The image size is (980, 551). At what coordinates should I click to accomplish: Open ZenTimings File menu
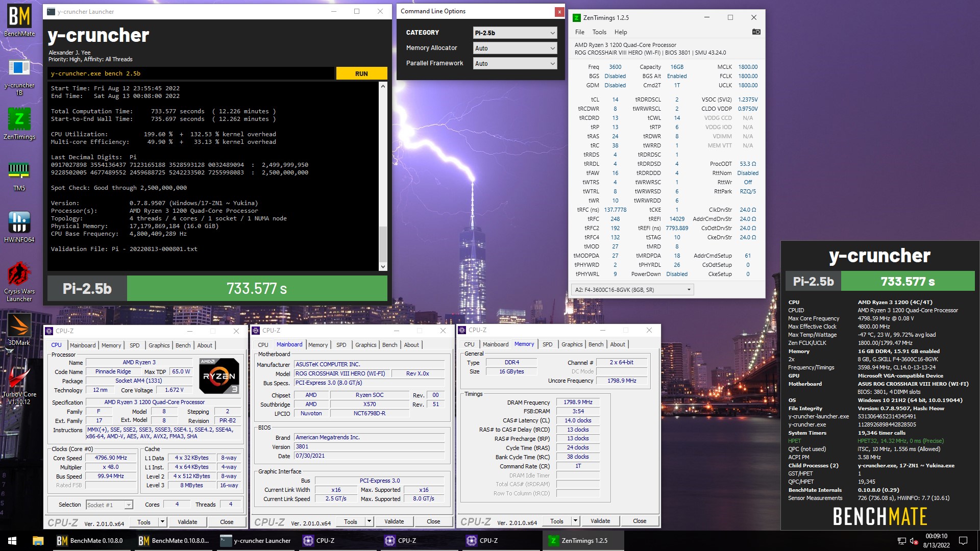tap(580, 32)
